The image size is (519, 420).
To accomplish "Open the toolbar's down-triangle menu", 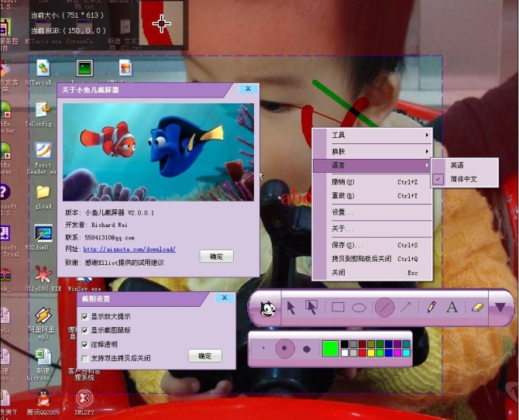I will point(500,308).
